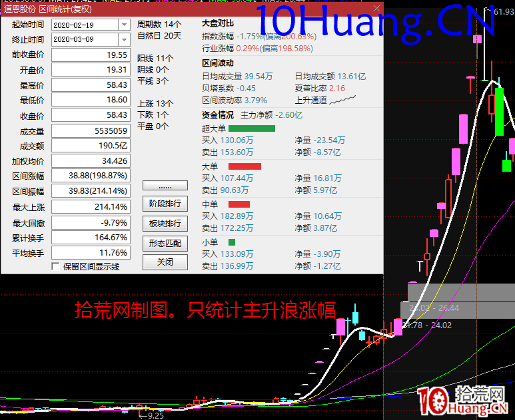515x420 pixels.
Task: Click the 最大回撤 value -9.79%
Action: click(x=91, y=223)
